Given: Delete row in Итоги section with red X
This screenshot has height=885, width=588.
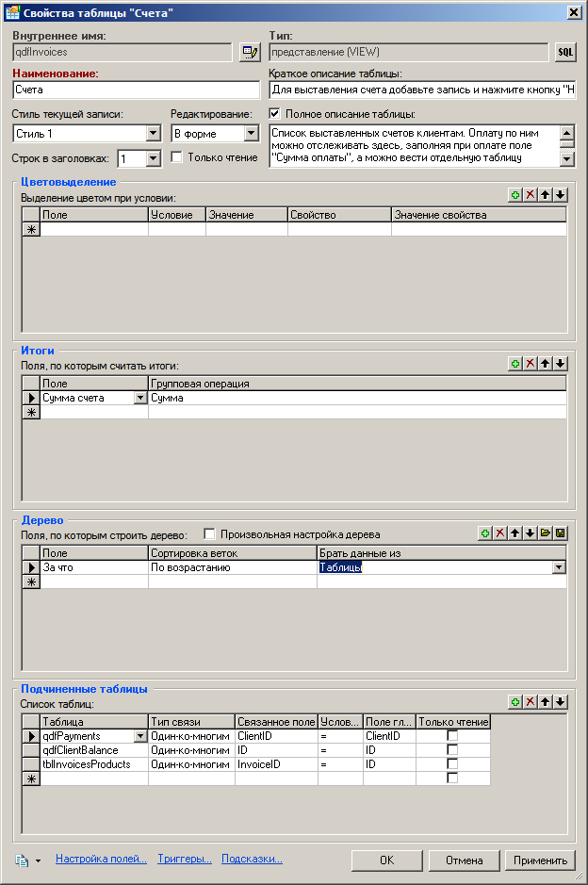Looking at the screenshot, I should tap(531, 363).
